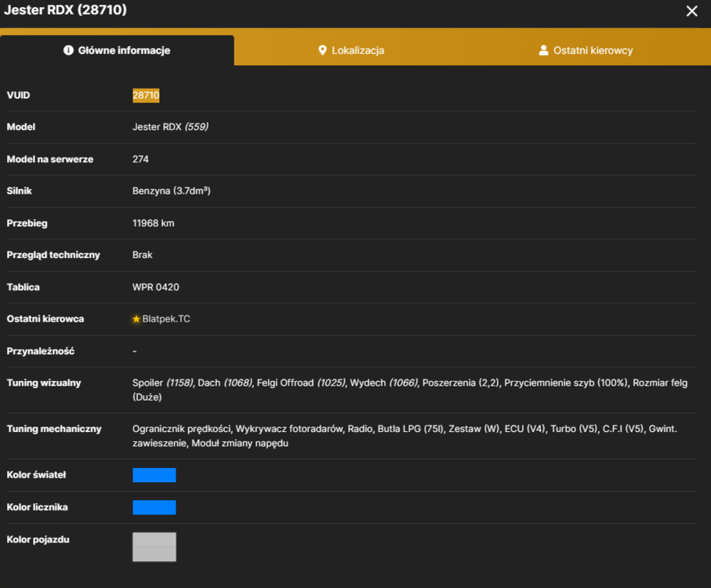Click the mileage value 11968 km

pos(154,223)
